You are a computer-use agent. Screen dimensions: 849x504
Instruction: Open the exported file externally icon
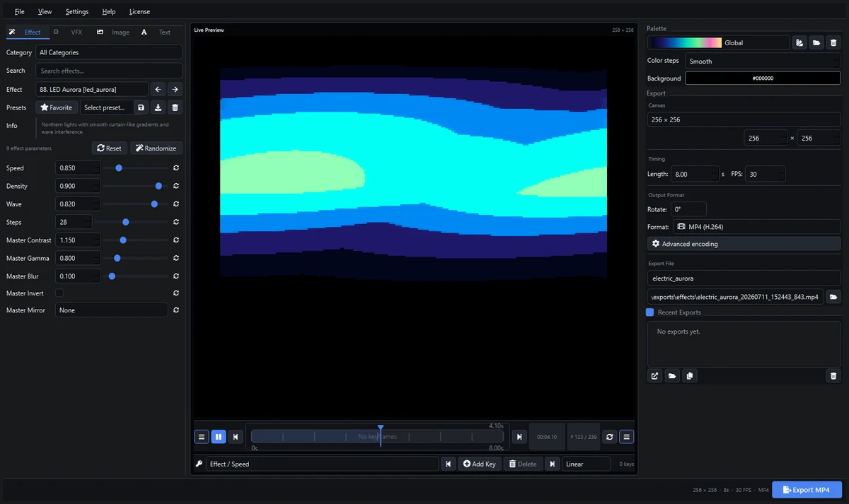pyautogui.click(x=655, y=376)
